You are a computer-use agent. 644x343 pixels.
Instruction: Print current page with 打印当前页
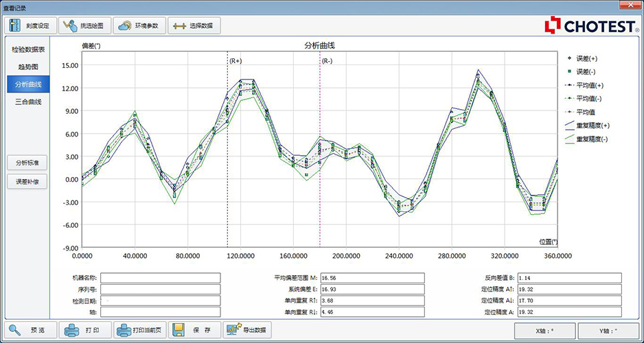click(139, 330)
